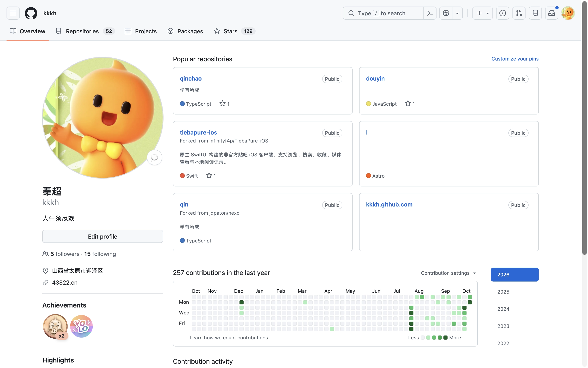View your issues icon
The image size is (588, 368).
tap(502, 13)
